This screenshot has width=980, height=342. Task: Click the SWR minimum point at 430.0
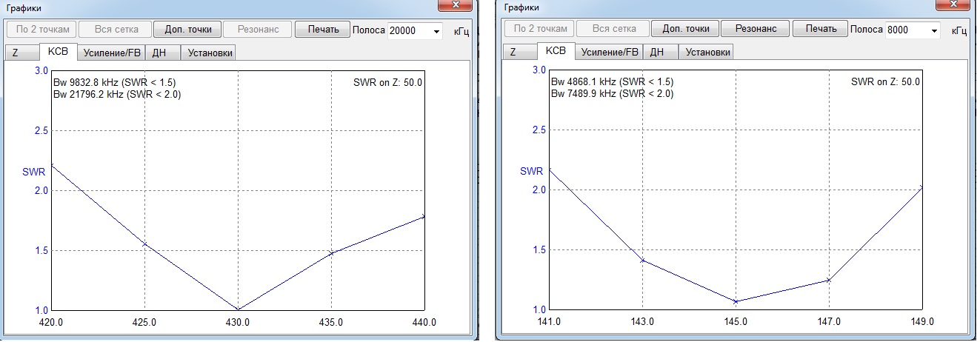[238, 309]
